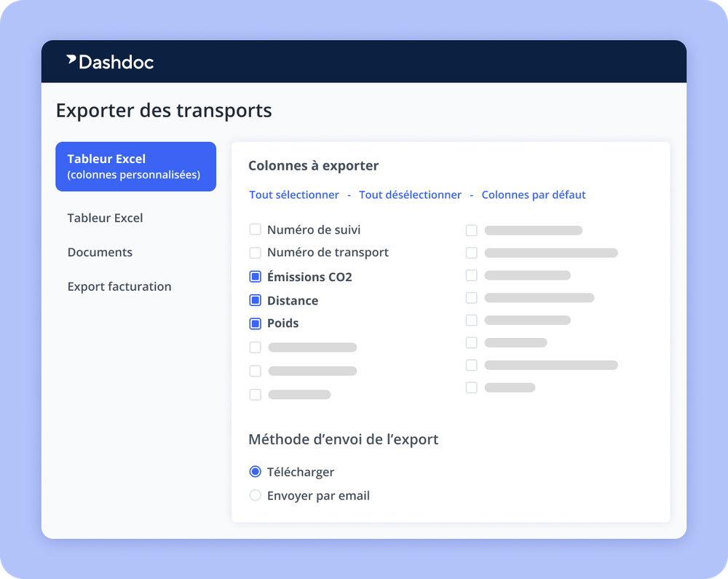The width and height of the screenshot is (728, 579).
Task: Click the Colonnes à exporter heading
Action: [313, 165]
